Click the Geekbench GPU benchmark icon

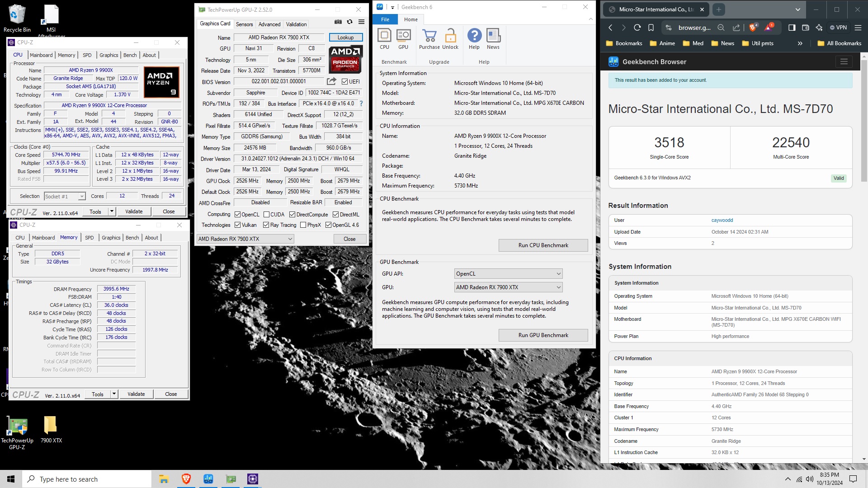(403, 39)
